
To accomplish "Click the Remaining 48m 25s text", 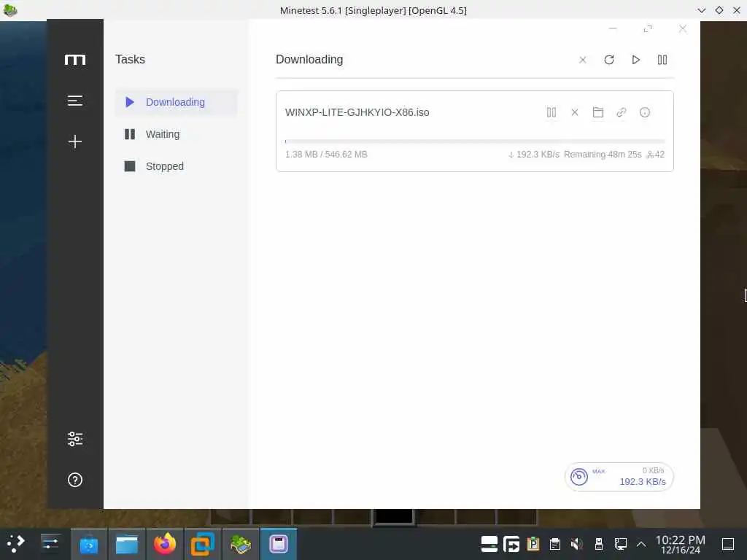I will [603, 155].
